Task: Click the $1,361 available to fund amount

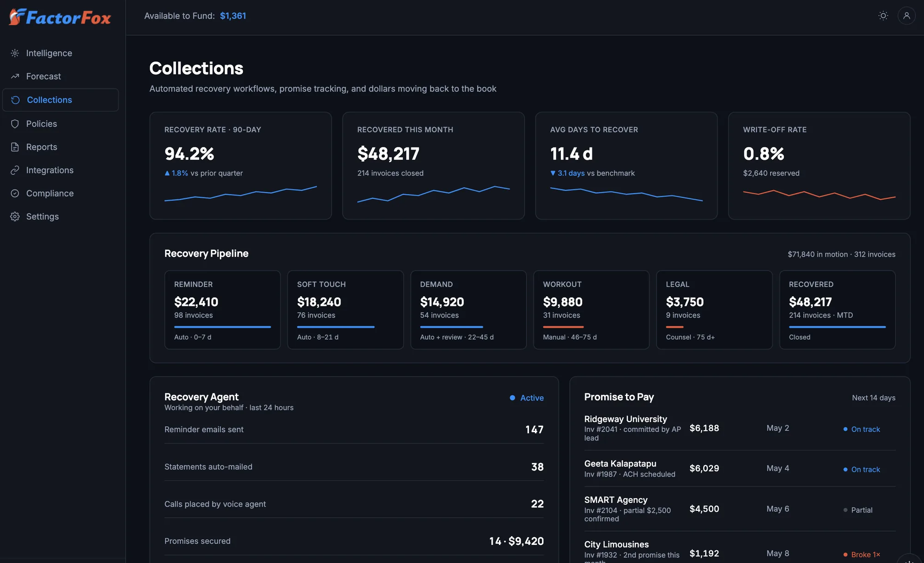Action: click(233, 16)
